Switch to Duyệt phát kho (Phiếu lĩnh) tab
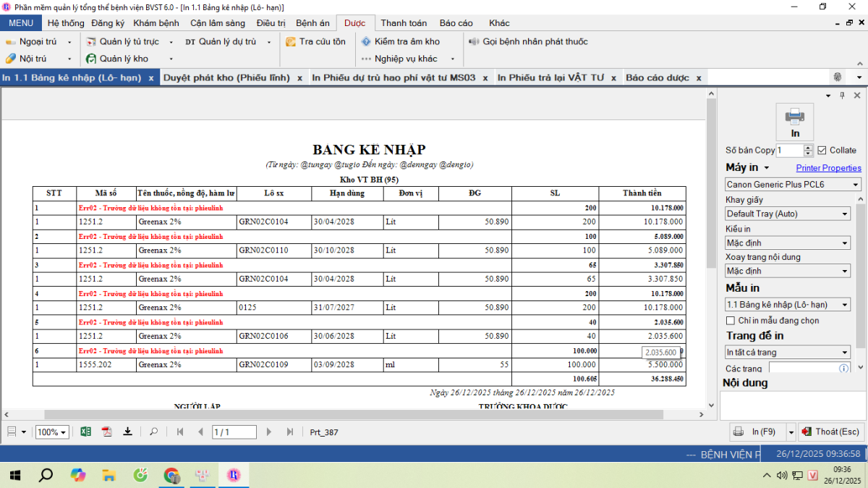Viewport: 868px width, 488px height. [226, 77]
